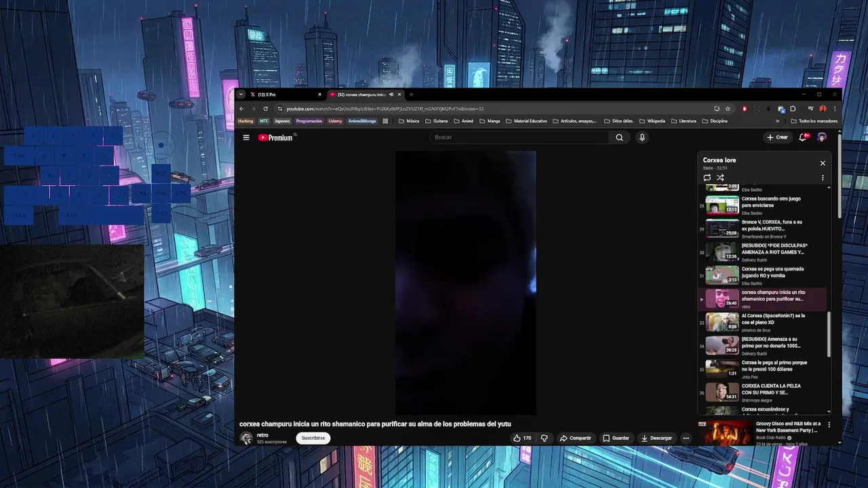
Task: Open the Chrome three-dot menu
Action: click(x=835, y=108)
